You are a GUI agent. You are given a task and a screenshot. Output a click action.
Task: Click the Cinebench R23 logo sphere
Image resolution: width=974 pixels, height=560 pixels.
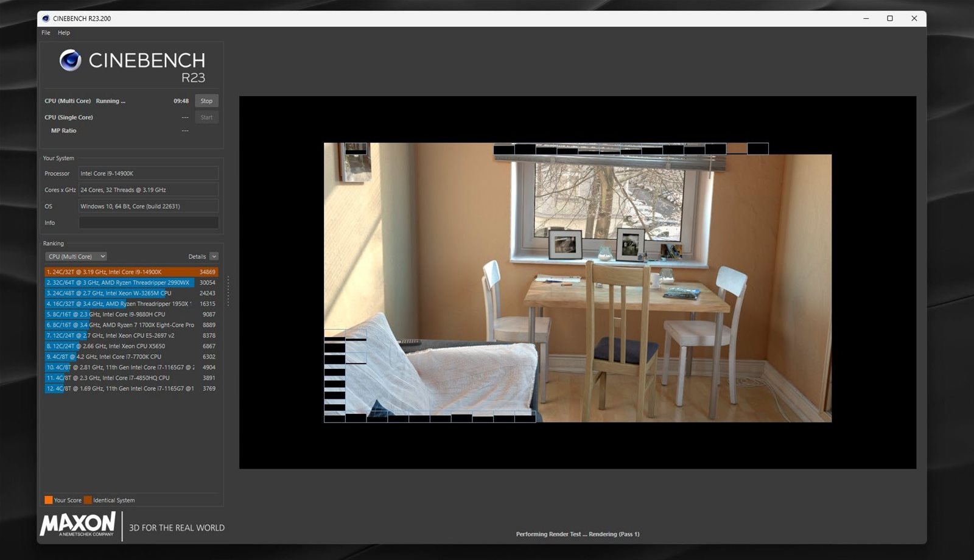(70, 60)
